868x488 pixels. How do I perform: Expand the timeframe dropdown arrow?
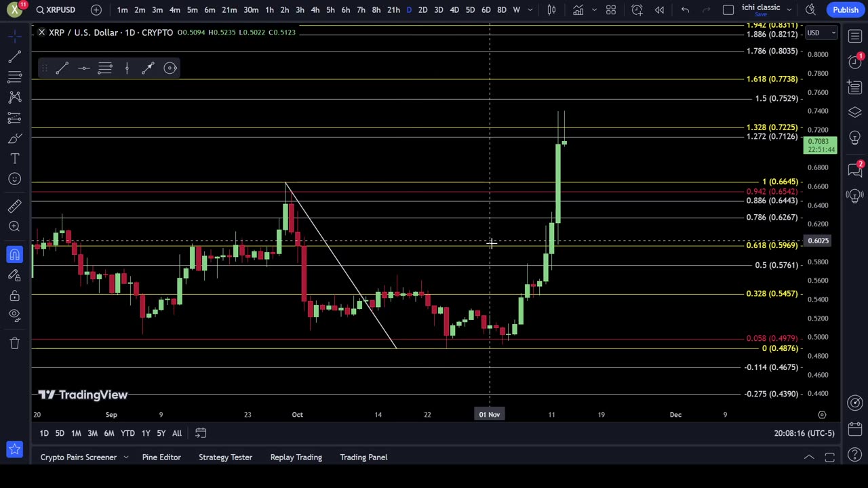point(530,9)
